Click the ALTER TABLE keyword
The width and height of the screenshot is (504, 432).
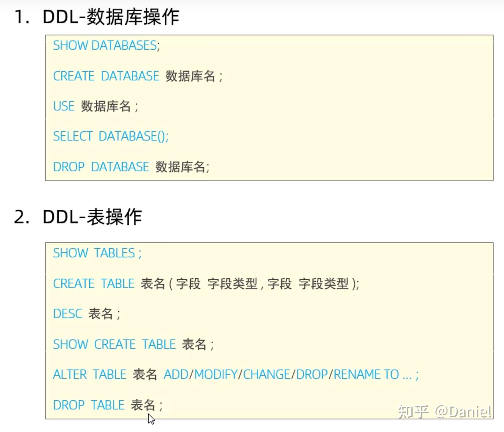point(90,374)
